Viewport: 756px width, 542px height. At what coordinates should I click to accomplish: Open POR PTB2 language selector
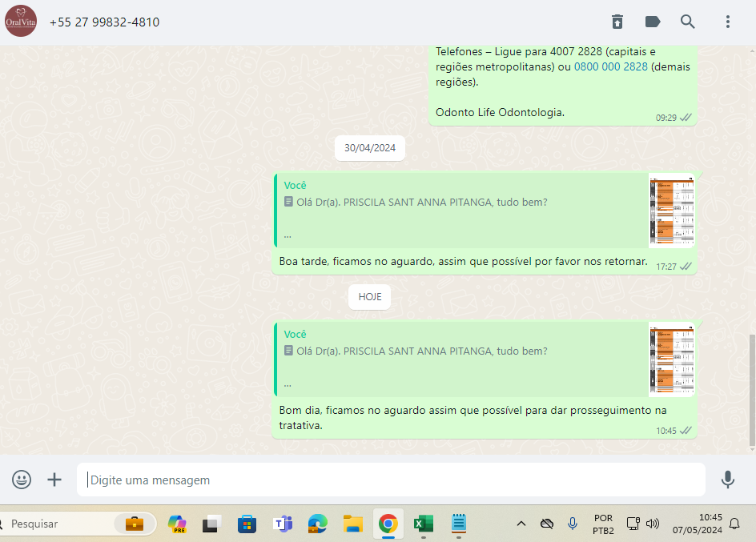(603, 524)
